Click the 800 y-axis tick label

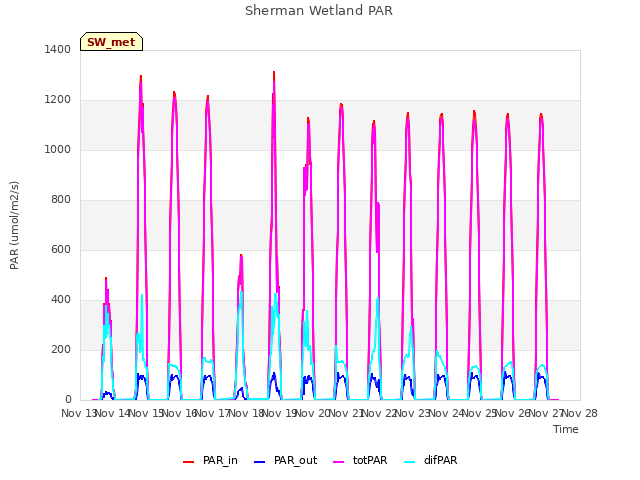coord(61,200)
